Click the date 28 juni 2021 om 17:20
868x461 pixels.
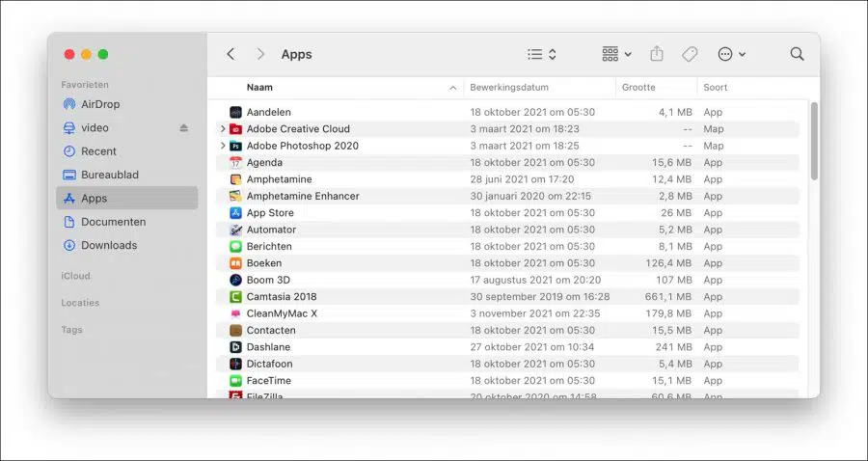522,179
